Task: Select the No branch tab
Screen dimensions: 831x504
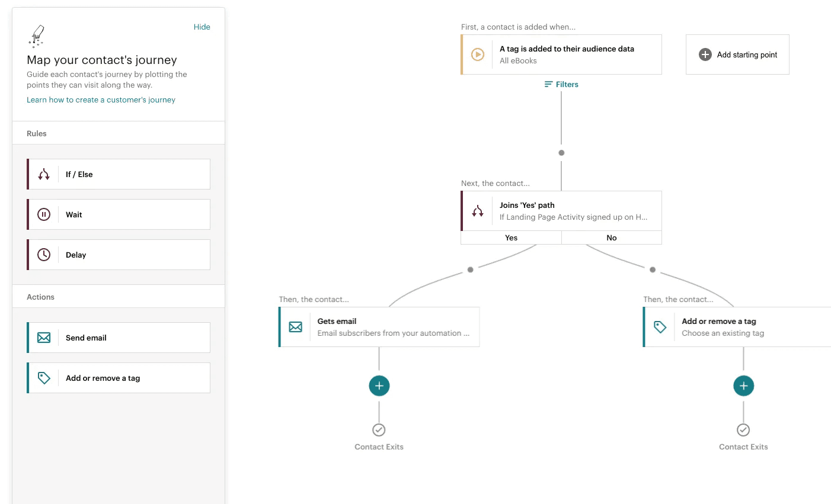Action: 611,237
